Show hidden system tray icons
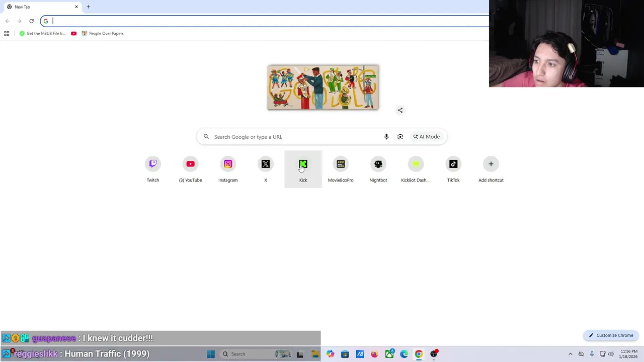 571,354
